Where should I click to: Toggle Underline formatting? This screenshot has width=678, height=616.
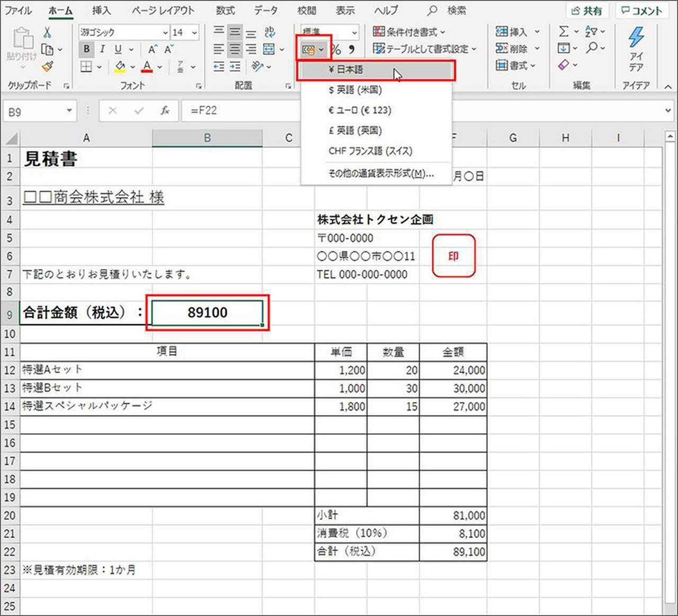coord(118,49)
